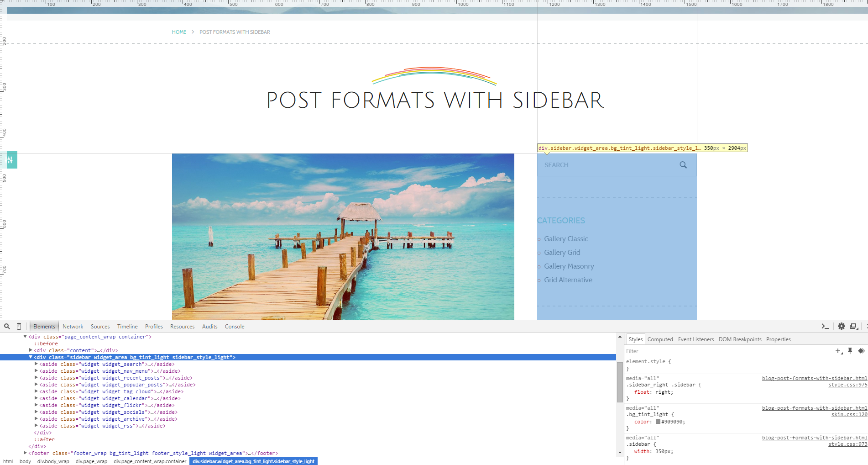
Task: Click the #909090 color swatch
Action: (x=658, y=422)
